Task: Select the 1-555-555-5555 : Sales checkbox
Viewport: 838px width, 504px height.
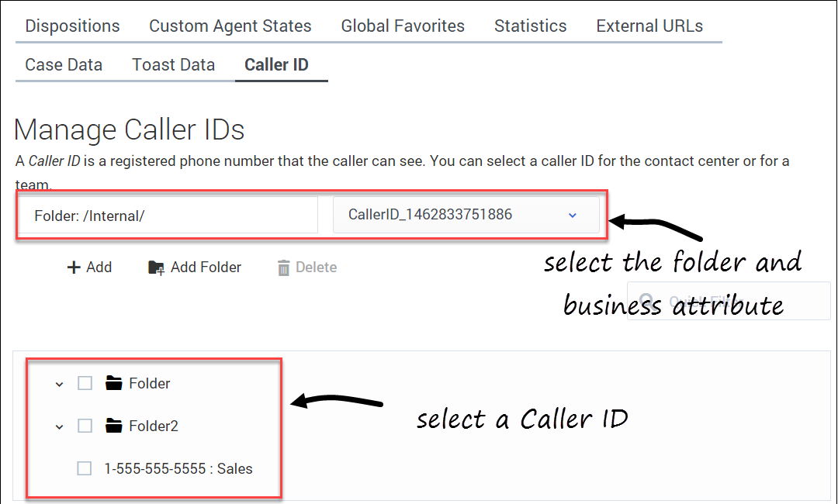Action: (85, 468)
